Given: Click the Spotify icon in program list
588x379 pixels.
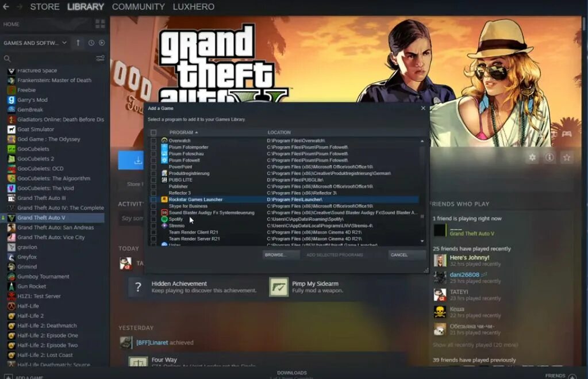Looking at the screenshot, I should pos(164,219).
